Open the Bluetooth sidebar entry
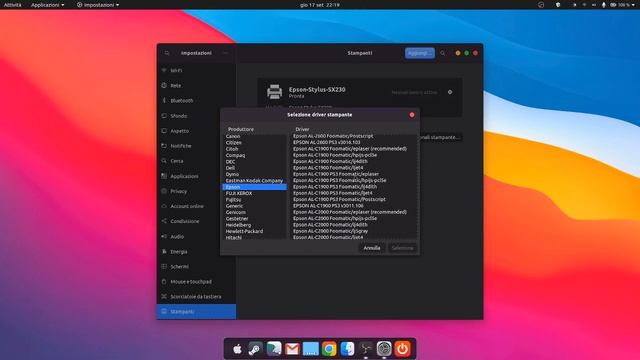The height and width of the screenshot is (360, 640). coord(196,100)
